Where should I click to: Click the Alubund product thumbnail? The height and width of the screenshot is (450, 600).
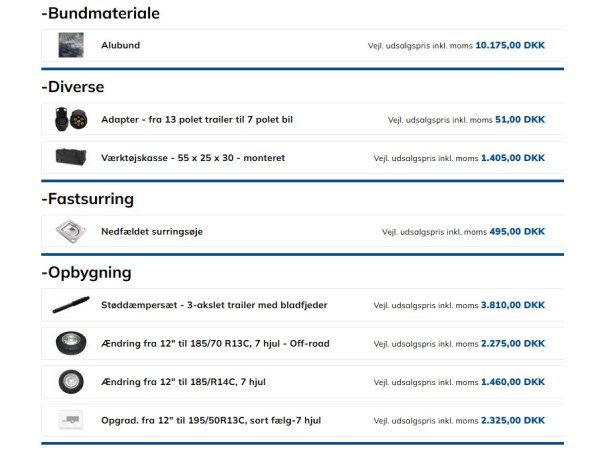[x=71, y=45]
